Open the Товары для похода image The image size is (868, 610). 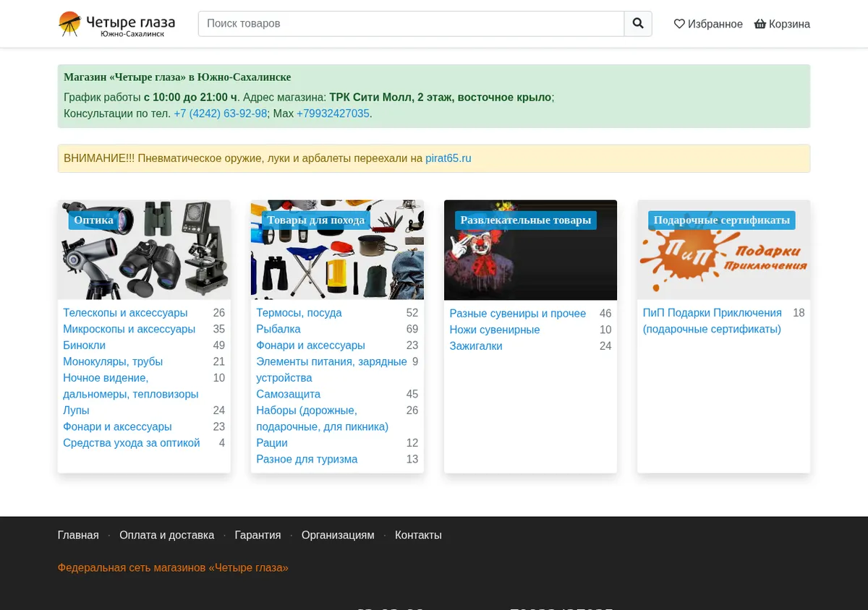pyautogui.click(x=337, y=250)
